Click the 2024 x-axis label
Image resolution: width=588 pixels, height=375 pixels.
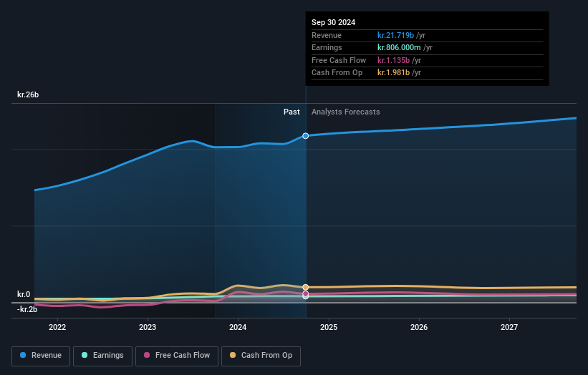point(238,328)
